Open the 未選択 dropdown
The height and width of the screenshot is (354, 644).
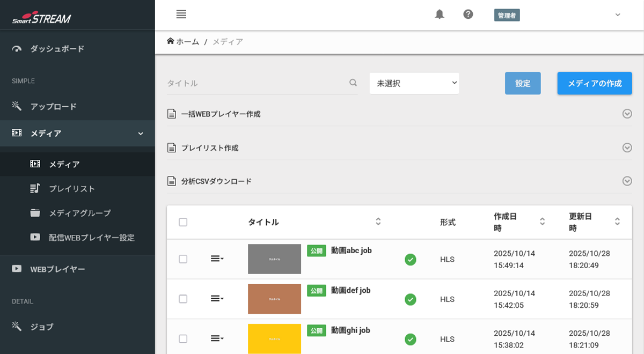pyautogui.click(x=414, y=83)
